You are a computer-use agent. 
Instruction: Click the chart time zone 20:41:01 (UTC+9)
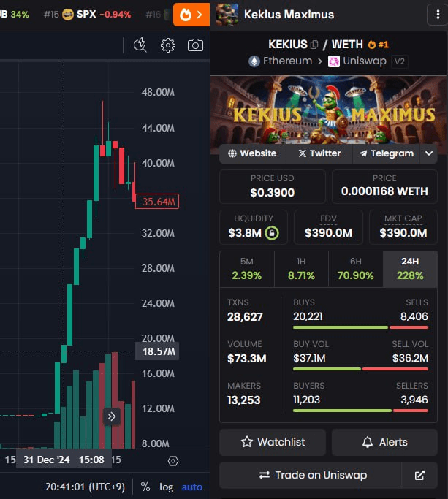coord(85,487)
